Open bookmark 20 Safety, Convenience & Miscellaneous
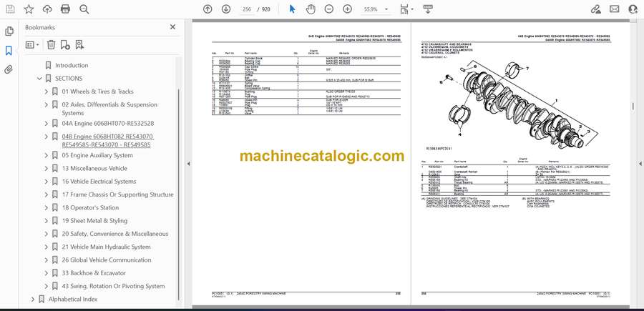The height and width of the screenshot is (311, 644). [115, 234]
